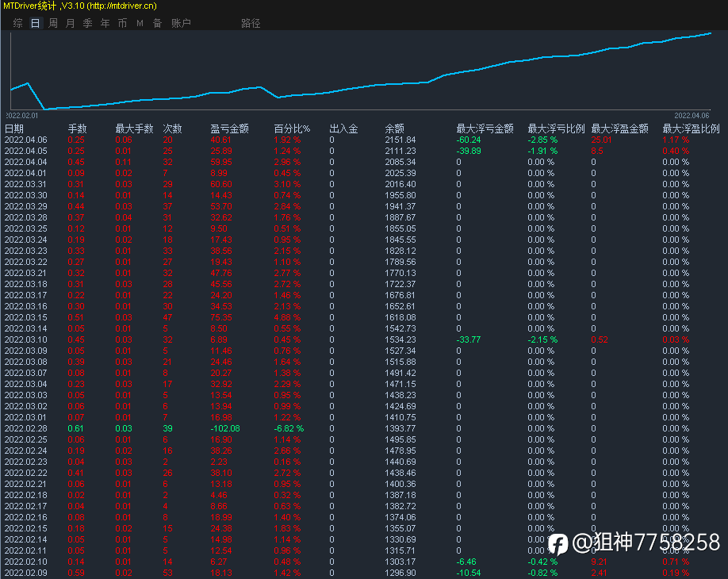Click the floating profit value 25.01

[601, 140]
